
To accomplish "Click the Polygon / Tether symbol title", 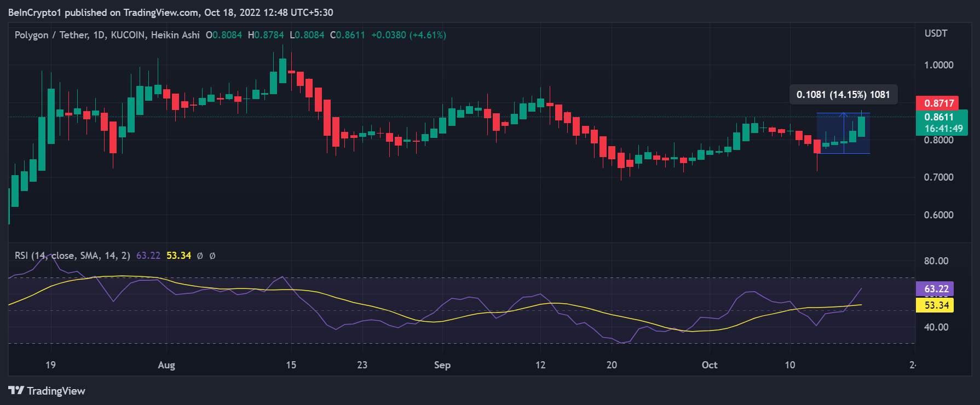I will pos(51,35).
